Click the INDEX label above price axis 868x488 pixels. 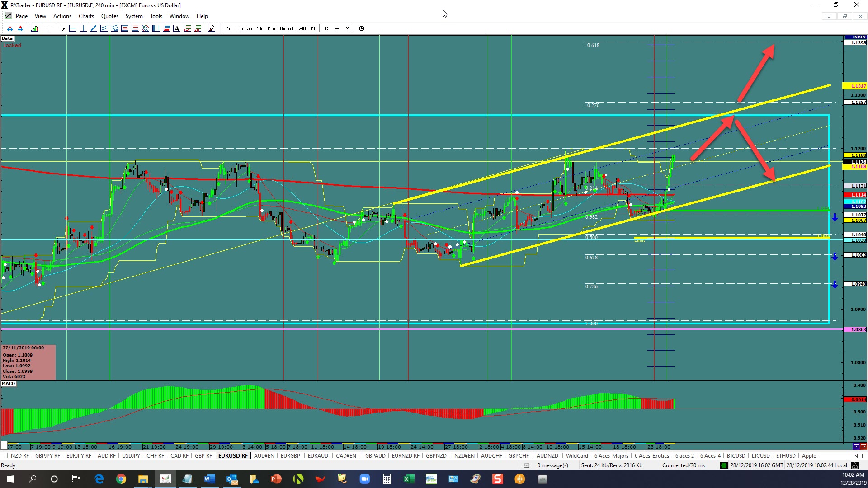855,37
